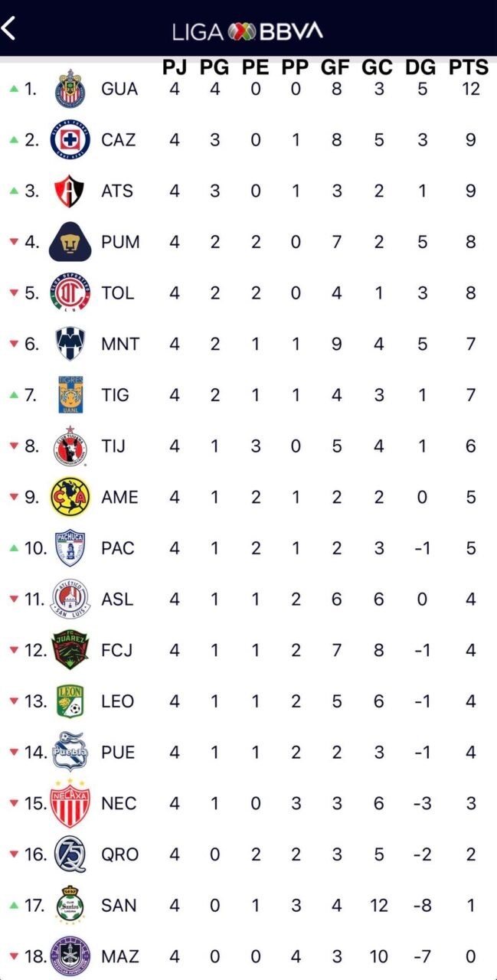497x980 pixels.
Task: Open the Club América (AME) badge
Action: tap(69, 497)
